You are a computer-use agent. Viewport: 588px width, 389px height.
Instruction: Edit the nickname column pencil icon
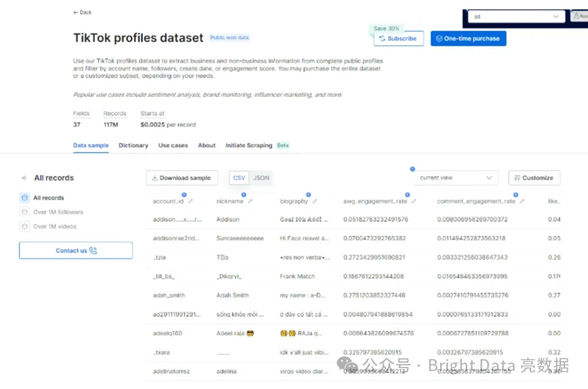click(x=250, y=201)
